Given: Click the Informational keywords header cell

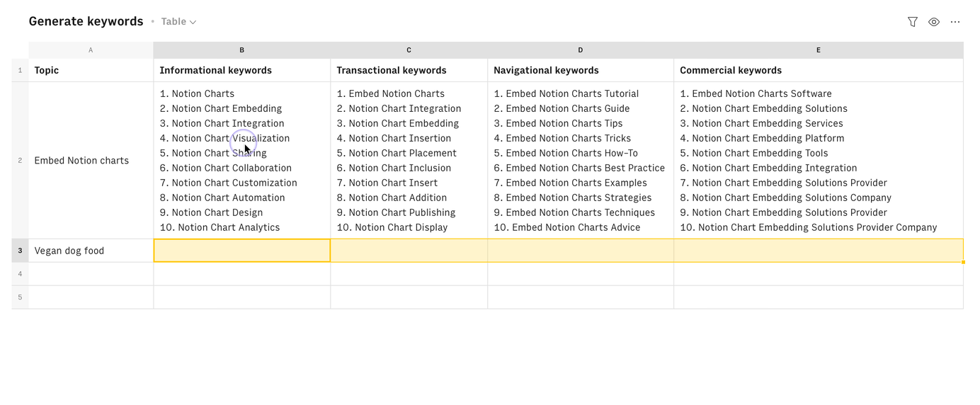Looking at the screenshot, I should tap(242, 70).
